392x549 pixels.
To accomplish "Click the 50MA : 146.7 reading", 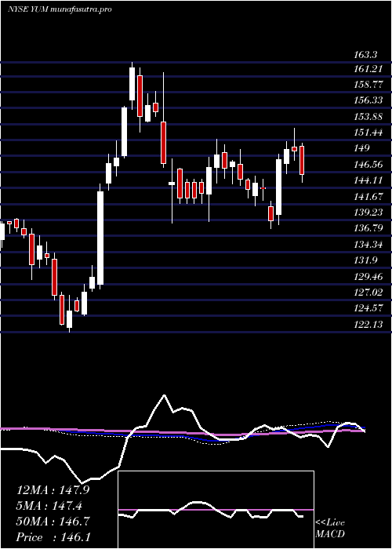I will tap(53, 522).
